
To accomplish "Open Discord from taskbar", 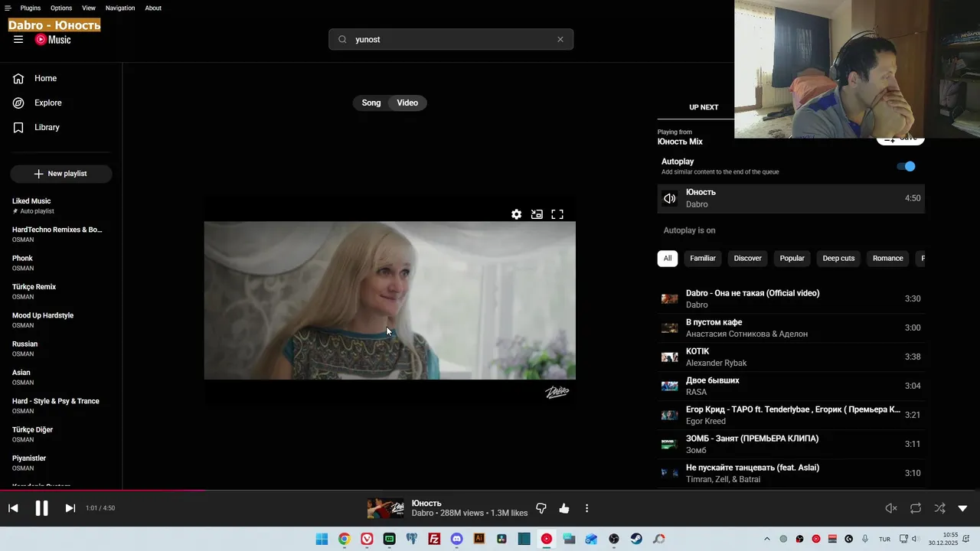I will click(x=456, y=539).
